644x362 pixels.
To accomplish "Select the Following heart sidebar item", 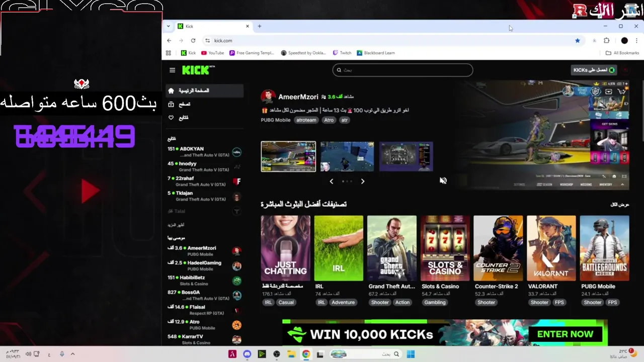I will tap(205, 118).
